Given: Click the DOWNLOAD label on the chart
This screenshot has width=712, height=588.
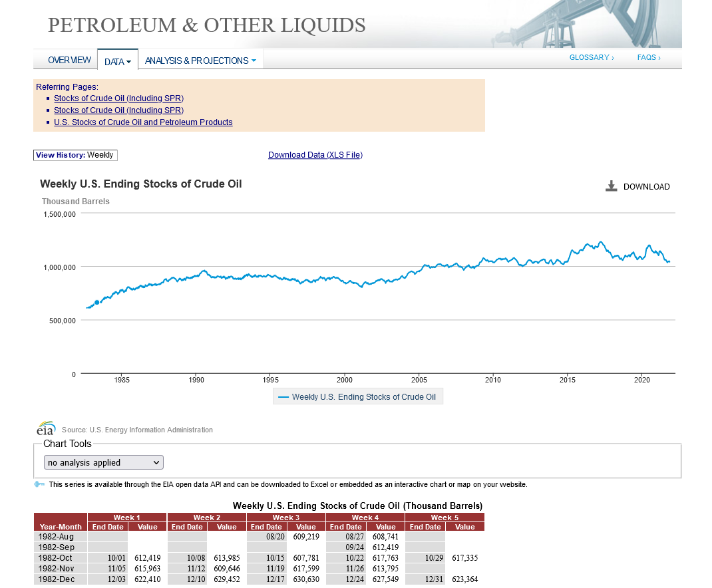Looking at the screenshot, I should pos(646,187).
